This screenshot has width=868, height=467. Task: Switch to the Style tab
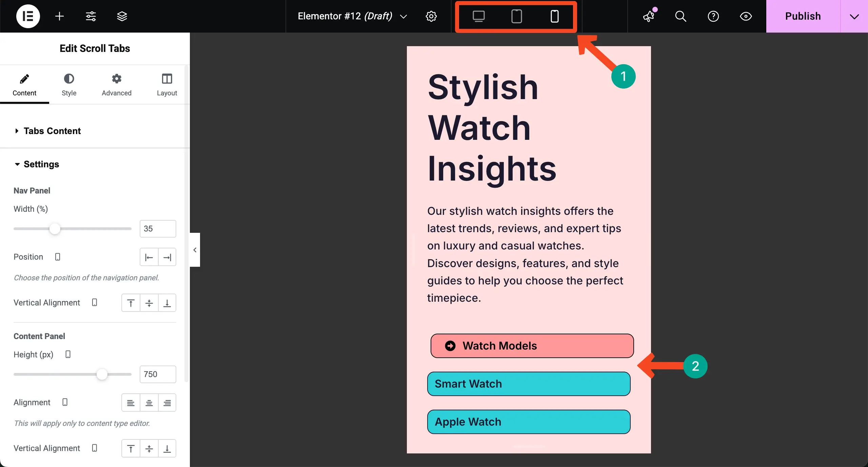point(69,85)
